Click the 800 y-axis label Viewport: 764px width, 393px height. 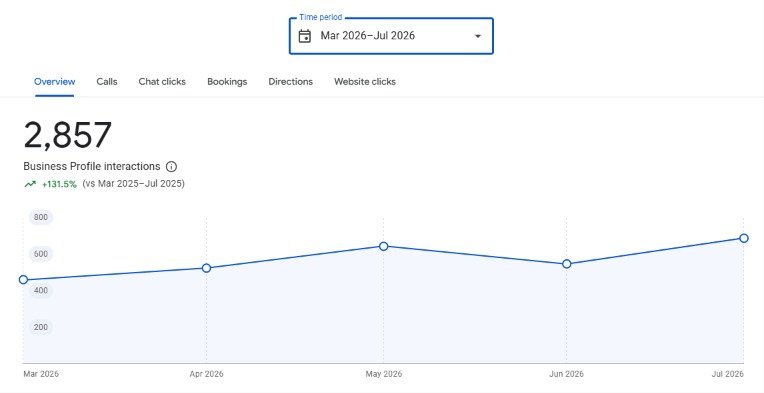tap(41, 217)
